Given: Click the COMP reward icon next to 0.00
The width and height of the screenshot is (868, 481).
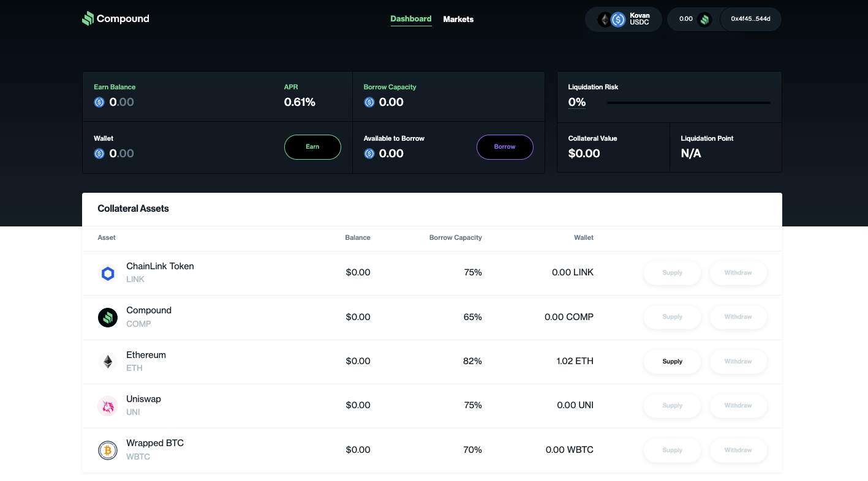Looking at the screenshot, I should click(704, 20).
